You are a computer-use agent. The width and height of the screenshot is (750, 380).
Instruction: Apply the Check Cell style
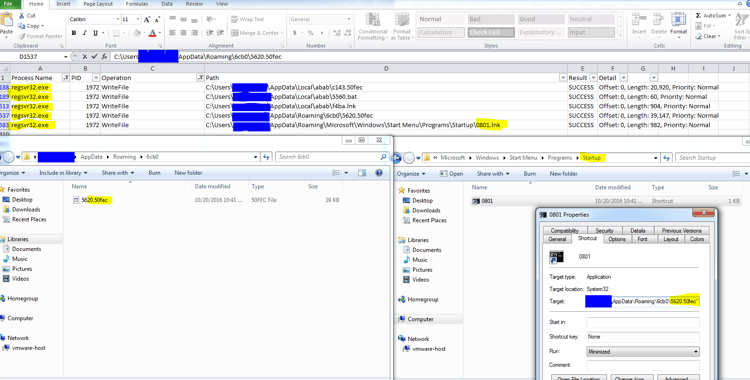pos(490,33)
